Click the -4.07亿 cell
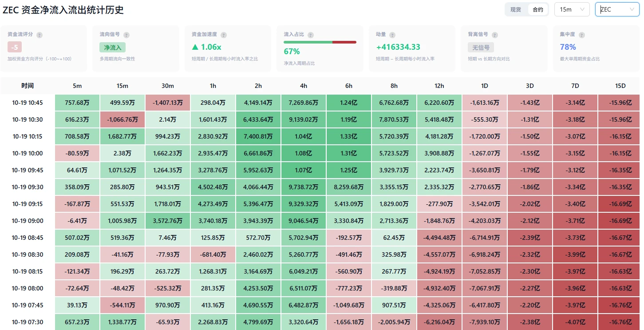The image size is (644, 330). tap(575, 322)
